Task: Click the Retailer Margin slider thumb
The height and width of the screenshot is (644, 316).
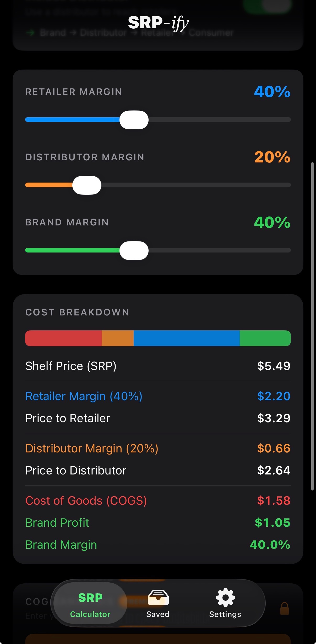Action: click(134, 120)
